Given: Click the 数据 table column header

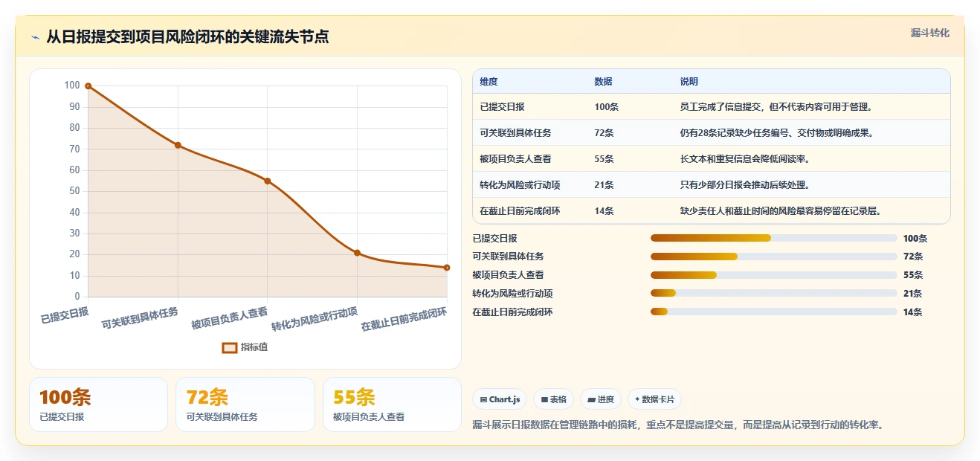Looking at the screenshot, I should point(603,82).
